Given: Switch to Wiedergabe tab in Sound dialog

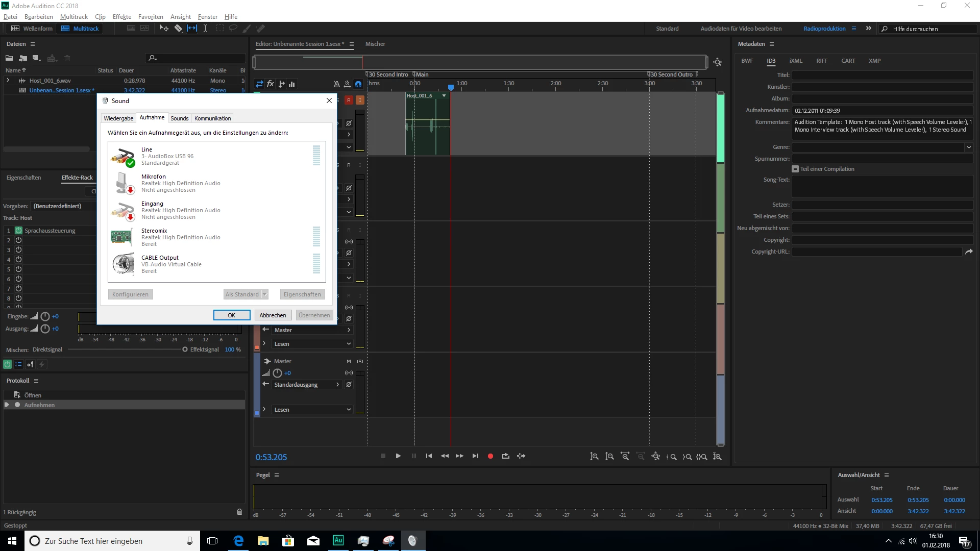Looking at the screenshot, I should coord(118,118).
